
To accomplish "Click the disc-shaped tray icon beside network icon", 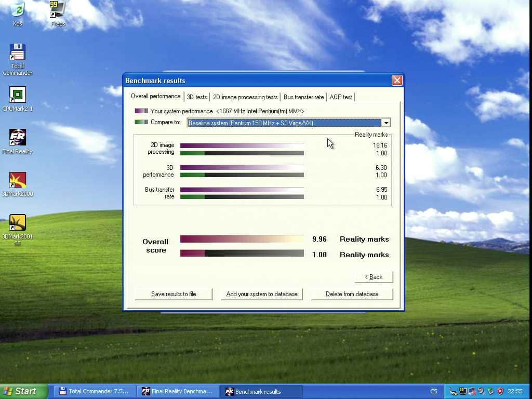I will coord(482,392).
